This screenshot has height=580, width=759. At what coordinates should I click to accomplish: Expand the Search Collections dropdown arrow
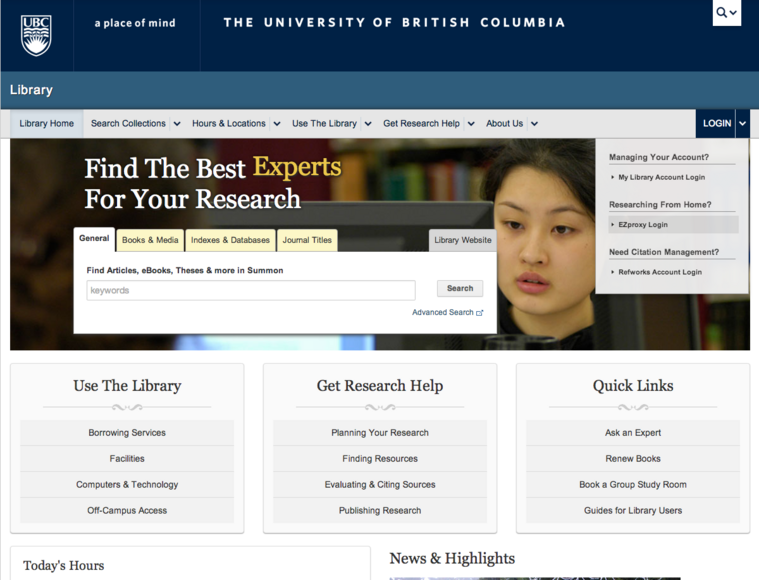(177, 123)
